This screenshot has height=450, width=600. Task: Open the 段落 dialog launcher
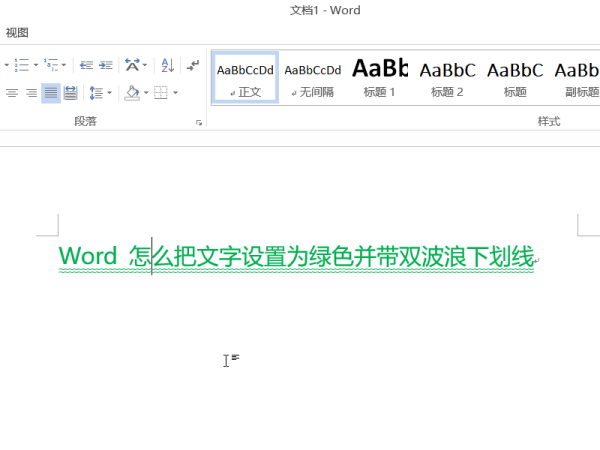[199, 122]
